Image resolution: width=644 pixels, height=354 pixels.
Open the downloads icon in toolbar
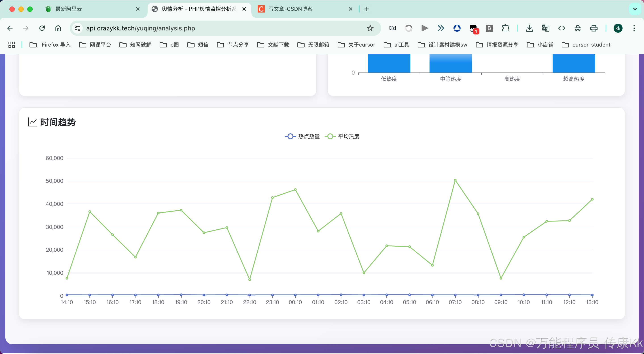click(x=529, y=28)
